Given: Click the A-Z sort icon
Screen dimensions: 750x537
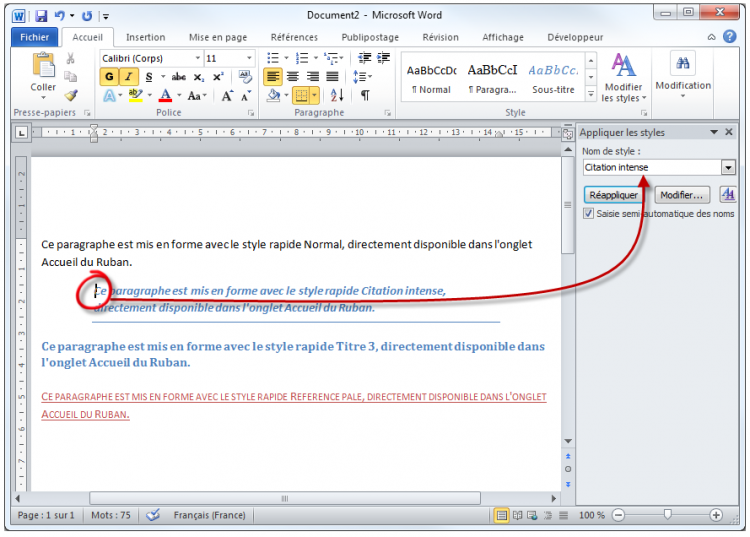Looking at the screenshot, I should tap(337, 96).
